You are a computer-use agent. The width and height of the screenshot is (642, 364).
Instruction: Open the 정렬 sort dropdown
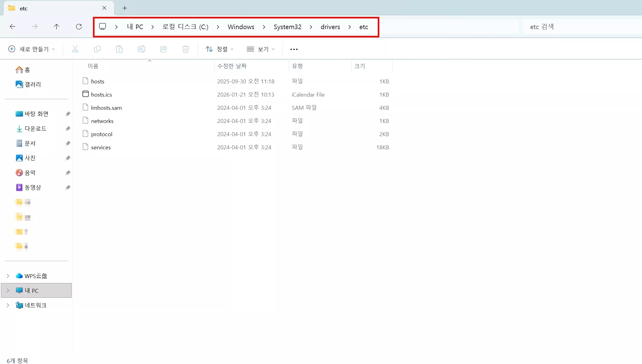coord(219,49)
